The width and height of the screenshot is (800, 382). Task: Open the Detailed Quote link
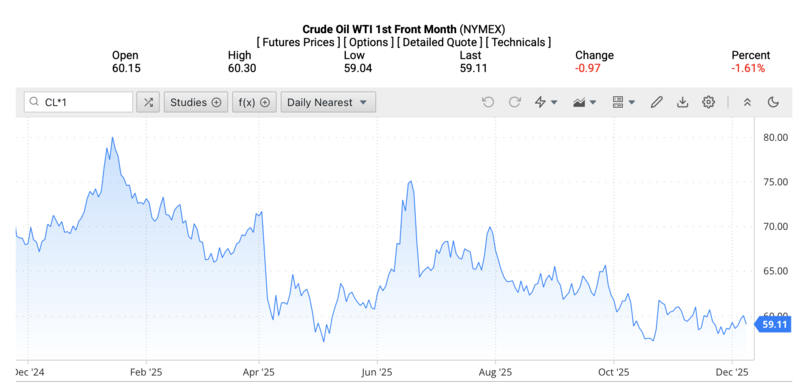tap(439, 42)
